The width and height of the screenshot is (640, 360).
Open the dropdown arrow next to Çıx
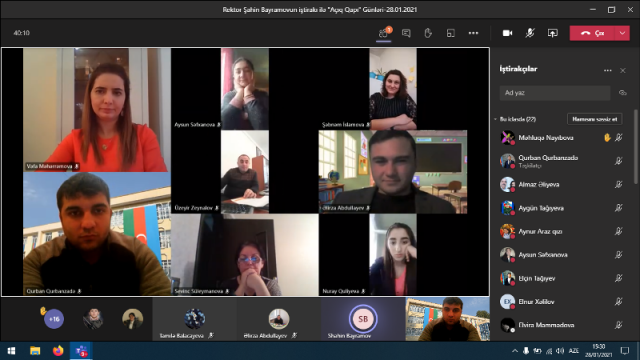pyautogui.click(x=622, y=33)
